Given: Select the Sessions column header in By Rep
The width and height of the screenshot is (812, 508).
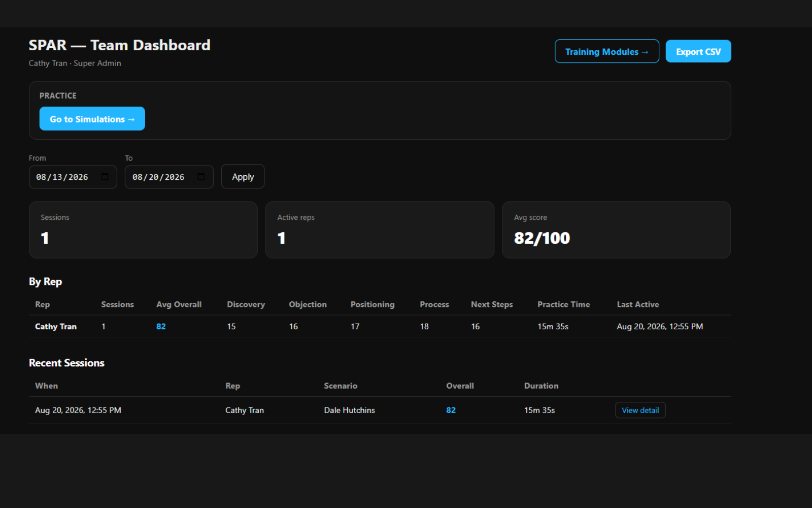Looking at the screenshot, I should pyautogui.click(x=117, y=304).
